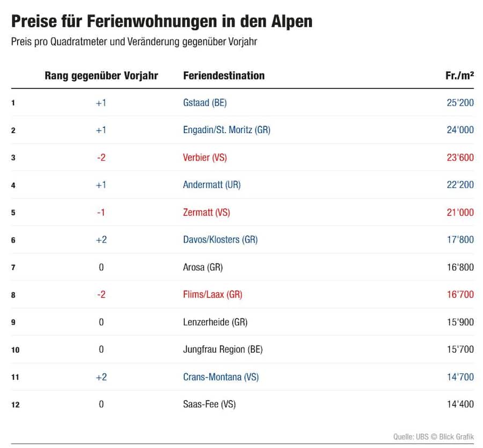Open the Verbier (VS) destination
Screen dimensions: 483x448
click(x=204, y=157)
